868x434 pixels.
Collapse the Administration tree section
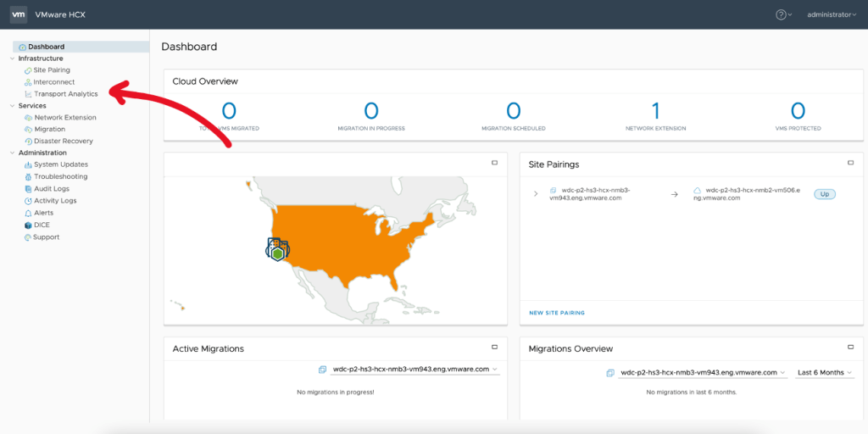pyautogui.click(x=11, y=153)
